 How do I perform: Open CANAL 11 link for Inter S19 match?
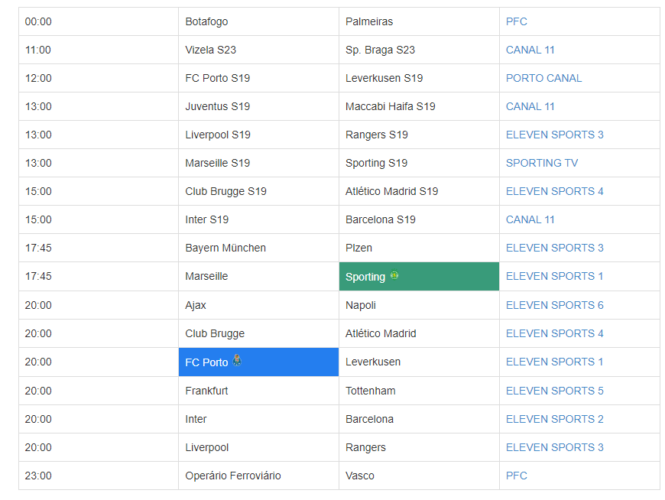(x=530, y=220)
